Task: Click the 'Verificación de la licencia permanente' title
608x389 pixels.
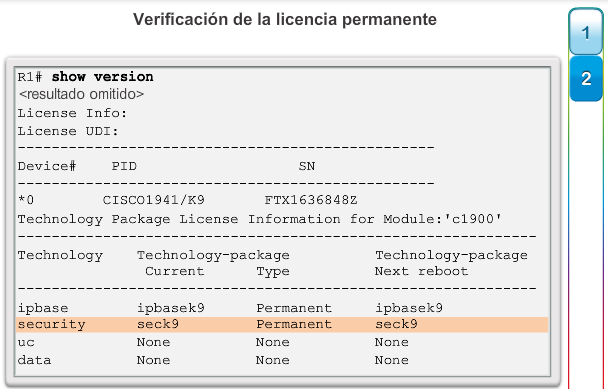Action: [285, 19]
